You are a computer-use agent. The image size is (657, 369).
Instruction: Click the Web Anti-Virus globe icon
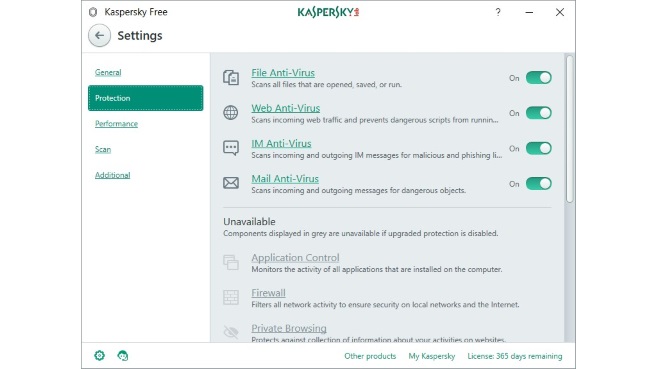231,113
